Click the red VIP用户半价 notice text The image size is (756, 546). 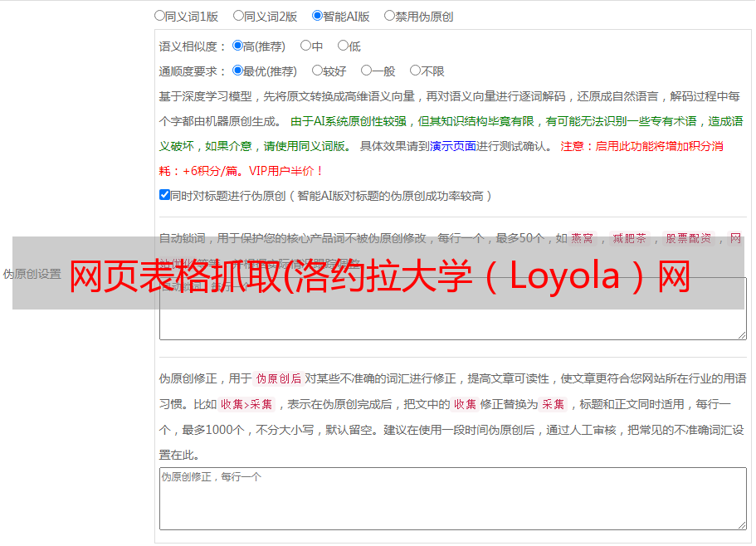(285, 171)
